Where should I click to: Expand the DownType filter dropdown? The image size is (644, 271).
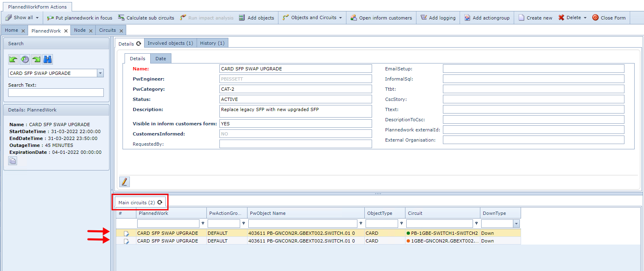pyautogui.click(x=516, y=223)
